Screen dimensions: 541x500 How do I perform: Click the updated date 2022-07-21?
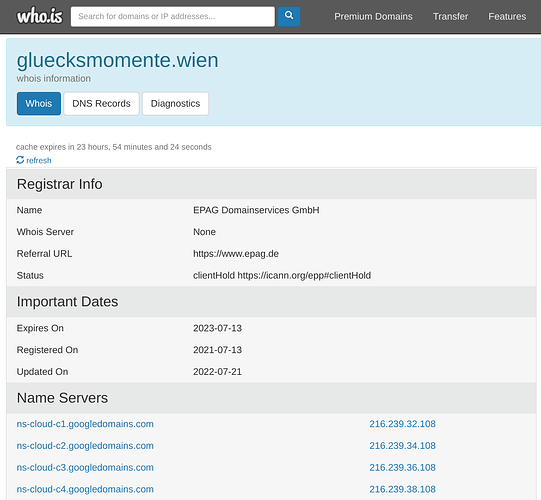click(x=217, y=372)
